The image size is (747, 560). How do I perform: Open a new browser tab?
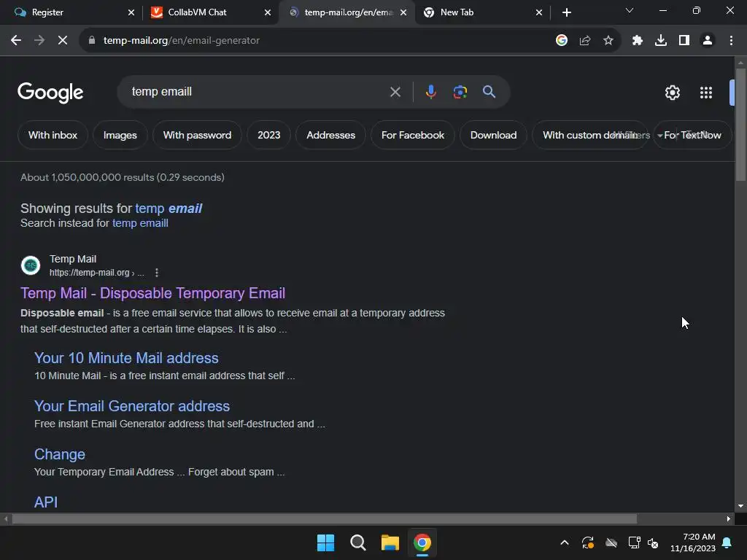[566, 12]
